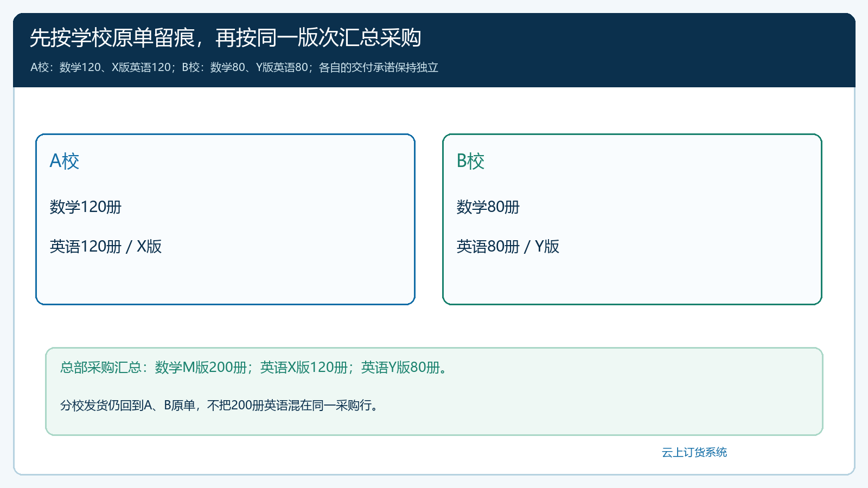Viewport: 868px width, 488px height.
Task: Click the B校 card heading
Action: (470, 161)
